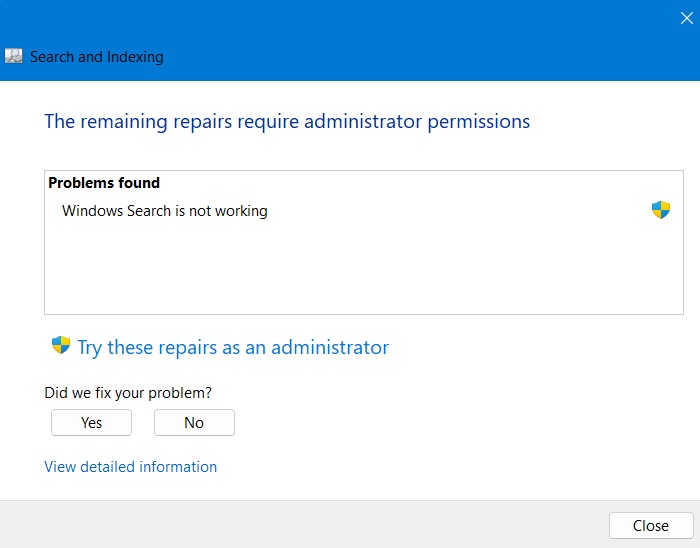Click the shield icon beside Windows Search problem
Image resolution: width=700 pixels, height=548 pixels.
point(661,210)
